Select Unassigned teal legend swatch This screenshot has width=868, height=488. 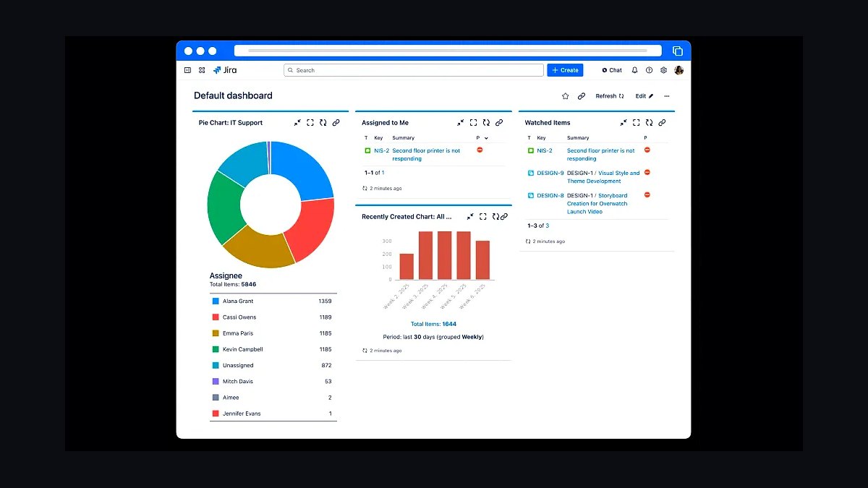click(216, 365)
